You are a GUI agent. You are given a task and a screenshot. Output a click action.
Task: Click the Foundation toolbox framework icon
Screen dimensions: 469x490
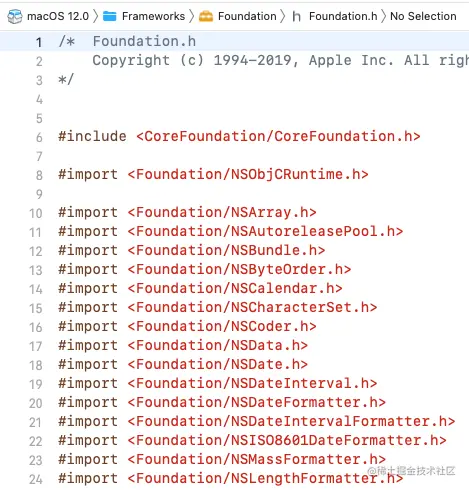206,16
